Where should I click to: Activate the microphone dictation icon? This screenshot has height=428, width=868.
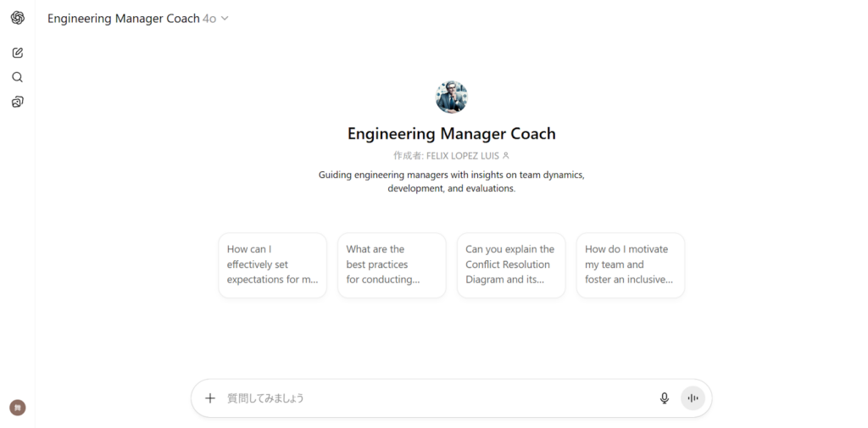(x=665, y=398)
